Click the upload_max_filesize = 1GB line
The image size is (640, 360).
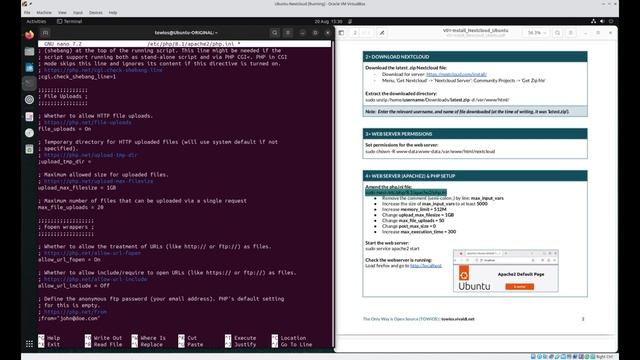77,188
